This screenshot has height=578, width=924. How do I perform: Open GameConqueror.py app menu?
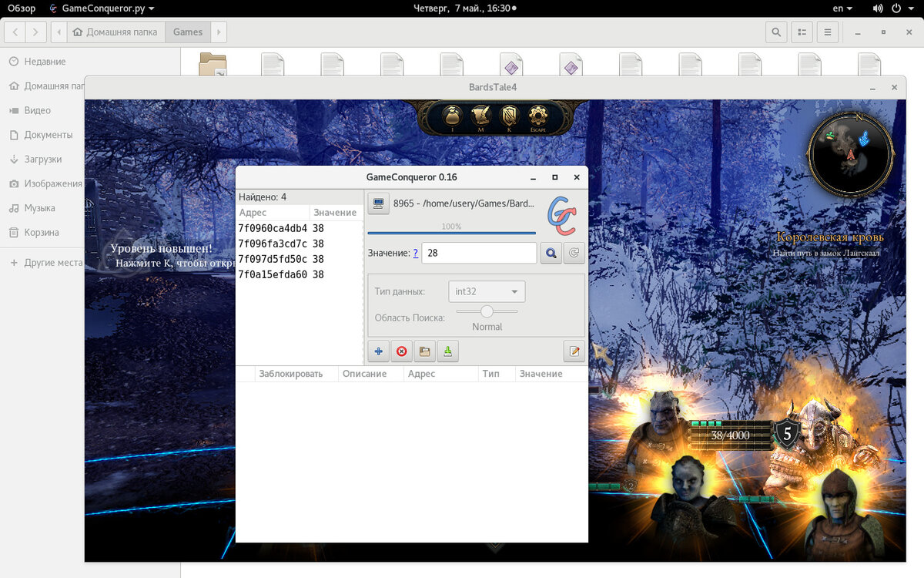101,8
